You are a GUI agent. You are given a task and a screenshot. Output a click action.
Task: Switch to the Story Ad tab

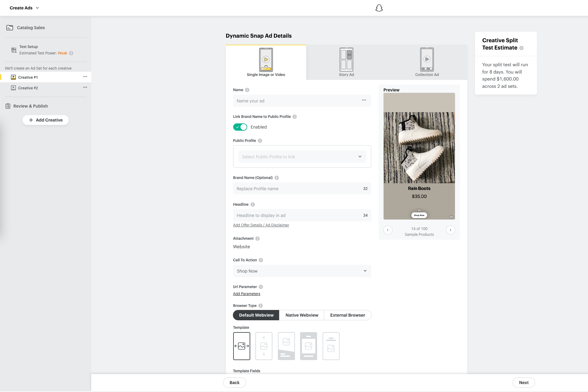point(346,62)
